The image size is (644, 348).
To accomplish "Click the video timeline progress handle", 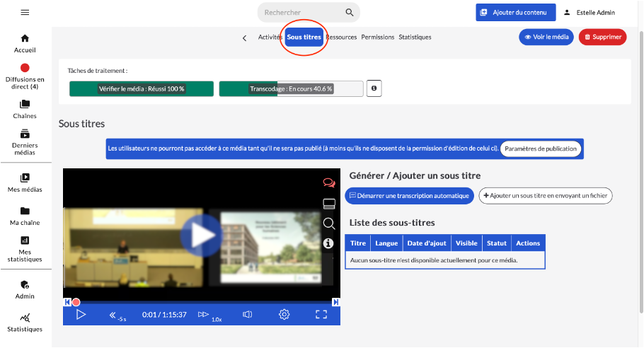I will [76, 302].
